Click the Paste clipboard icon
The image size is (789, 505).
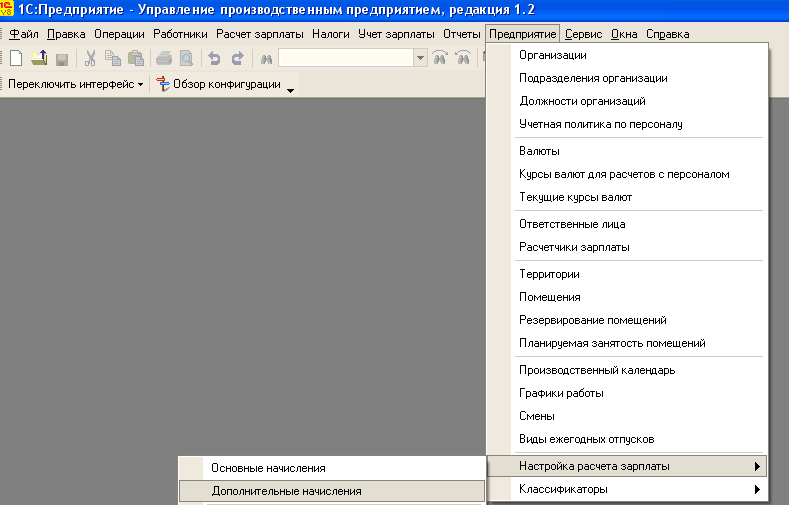(x=135, y=58)
